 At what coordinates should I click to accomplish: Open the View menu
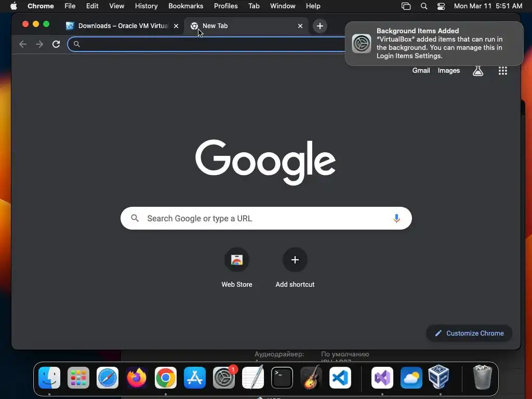tap(117, 6)
